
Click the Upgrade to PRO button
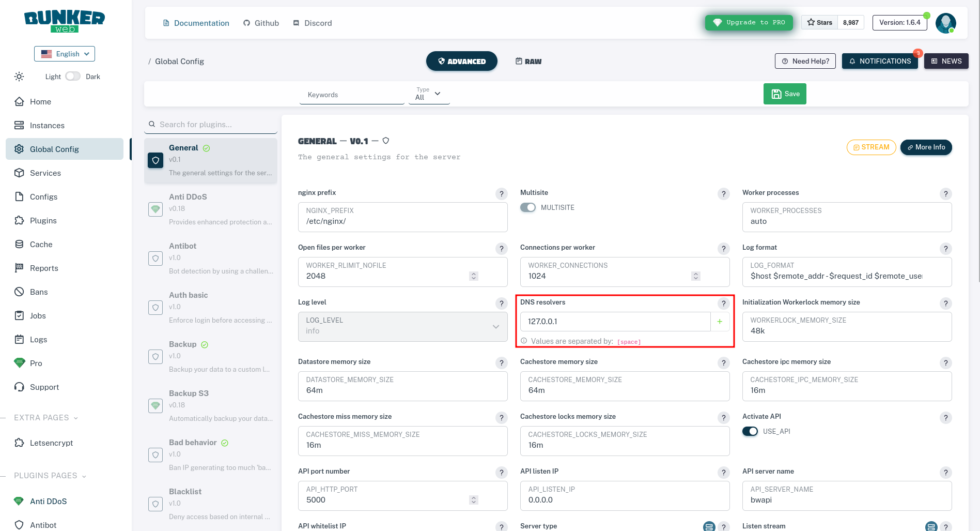tap(749, 22)
